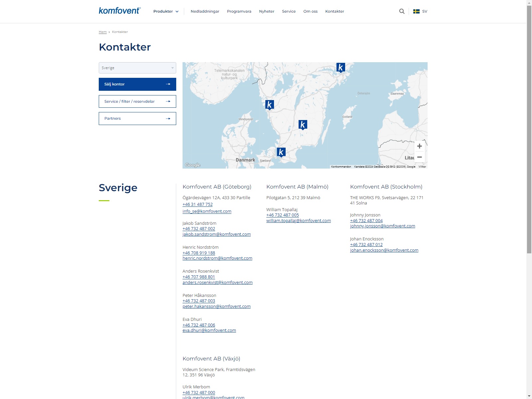The width and height of the screenshot is (532, 399).
Task: Click the Google logo on map
Action: tap(193, 165)
